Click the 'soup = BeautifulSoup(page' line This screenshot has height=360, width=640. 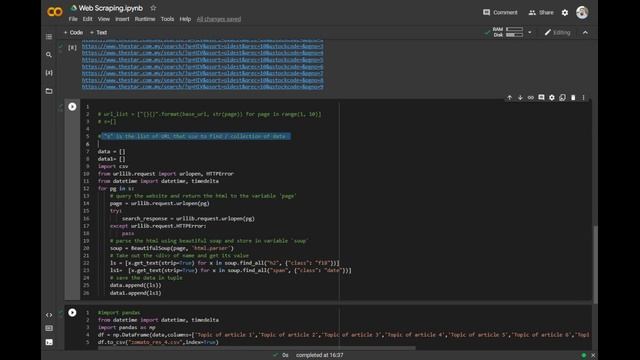(x=171, y=248)
